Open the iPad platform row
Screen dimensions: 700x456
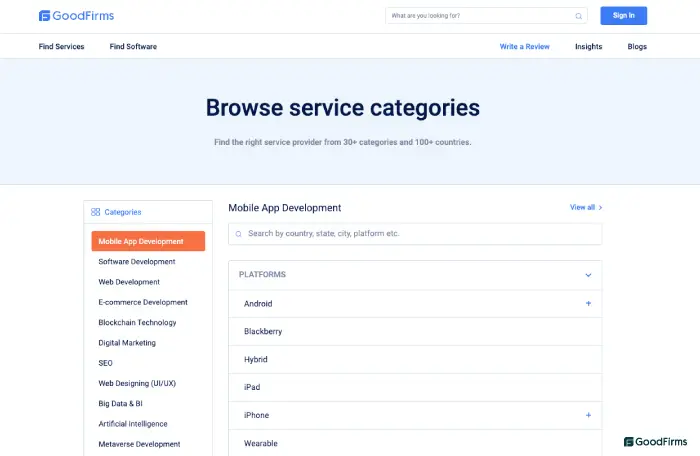(x=415, y=387)
